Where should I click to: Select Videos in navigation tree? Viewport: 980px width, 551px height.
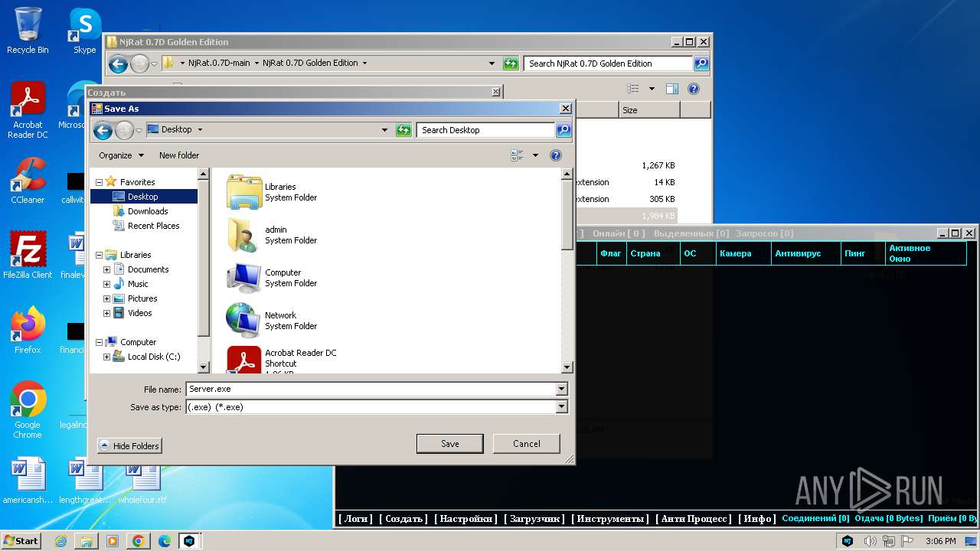[139, 313]
